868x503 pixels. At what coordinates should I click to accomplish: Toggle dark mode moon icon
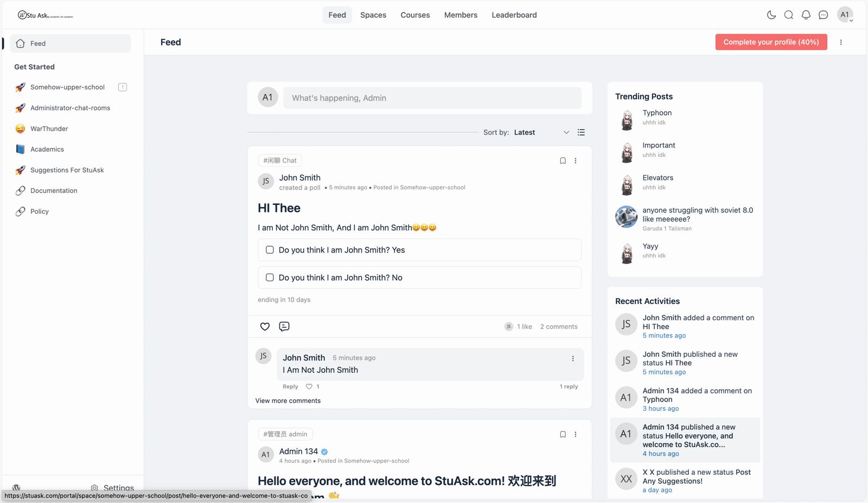[x=771, y=15]
